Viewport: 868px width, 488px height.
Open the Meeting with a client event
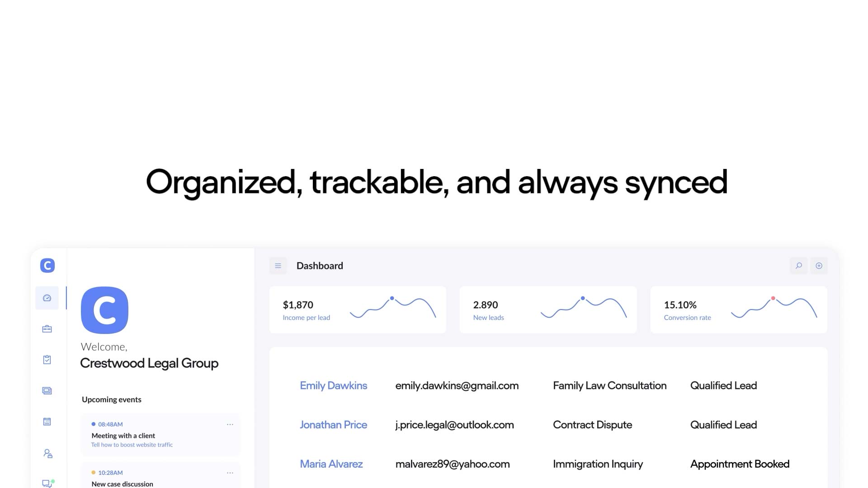point(160,435)
